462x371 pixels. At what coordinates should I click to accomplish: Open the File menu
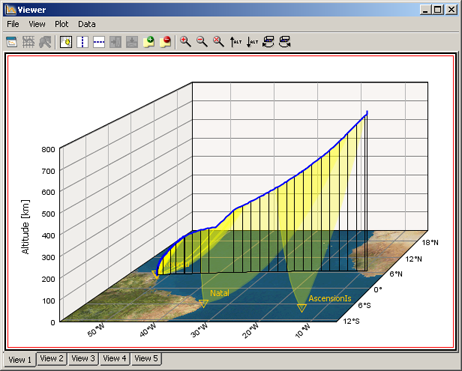pyautogui.click(x=13, y=24)
